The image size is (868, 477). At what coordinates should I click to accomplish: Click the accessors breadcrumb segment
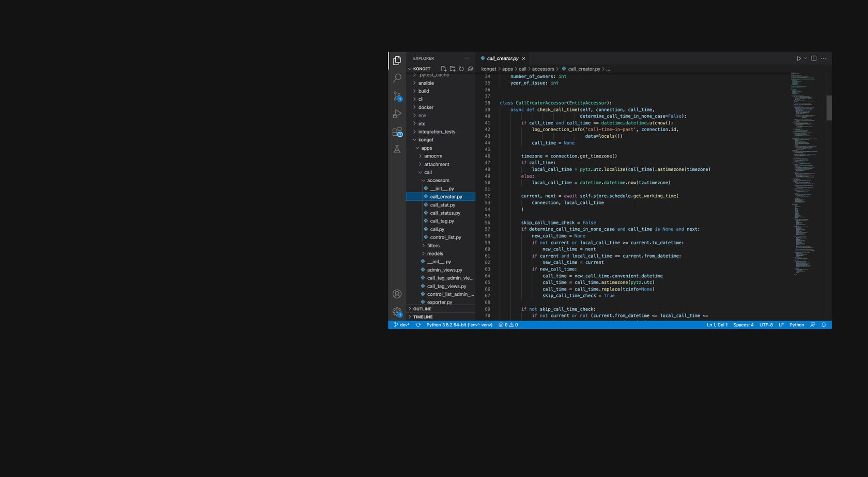(543, 69)
